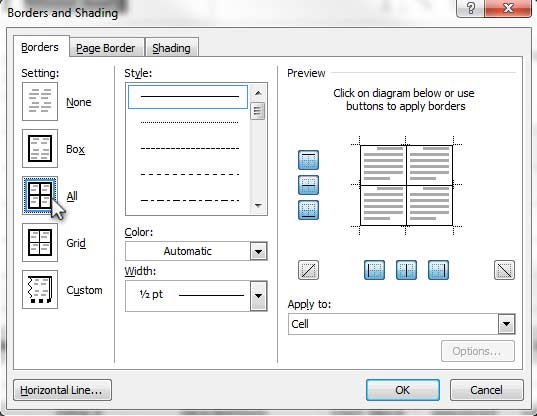Choose the Box border setting icon
Viewport: 537px width, 416px height.
point(40,149)
